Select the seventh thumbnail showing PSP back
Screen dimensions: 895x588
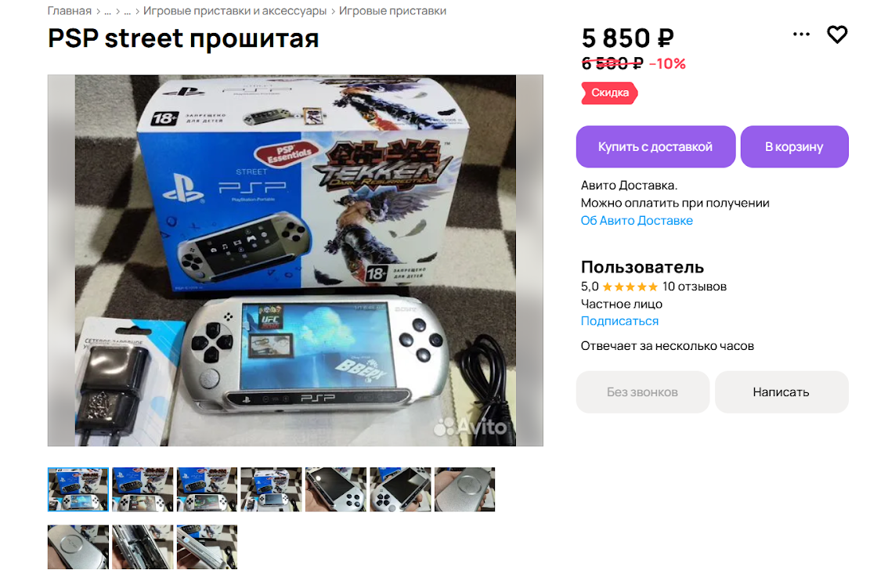(x=464, y=489)
